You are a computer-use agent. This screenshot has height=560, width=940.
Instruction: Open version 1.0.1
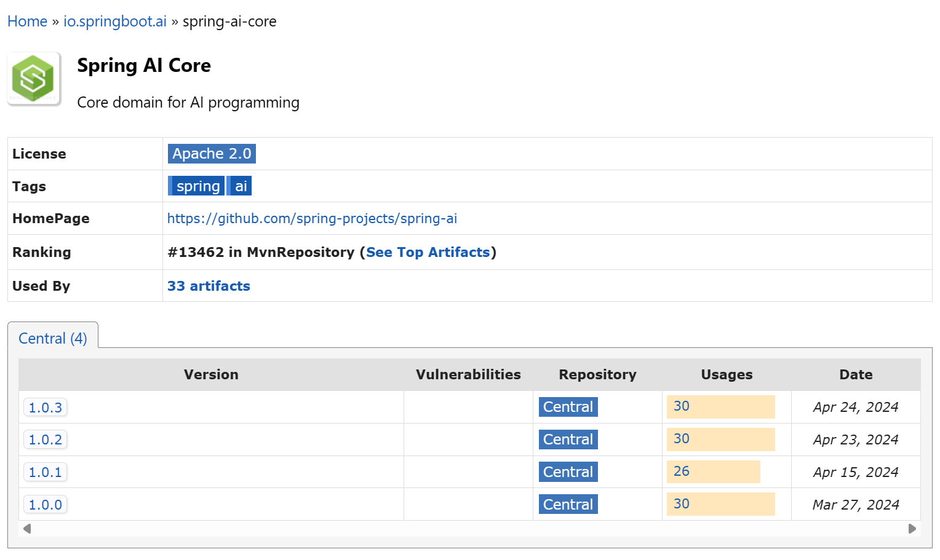[x=46, y=472]
